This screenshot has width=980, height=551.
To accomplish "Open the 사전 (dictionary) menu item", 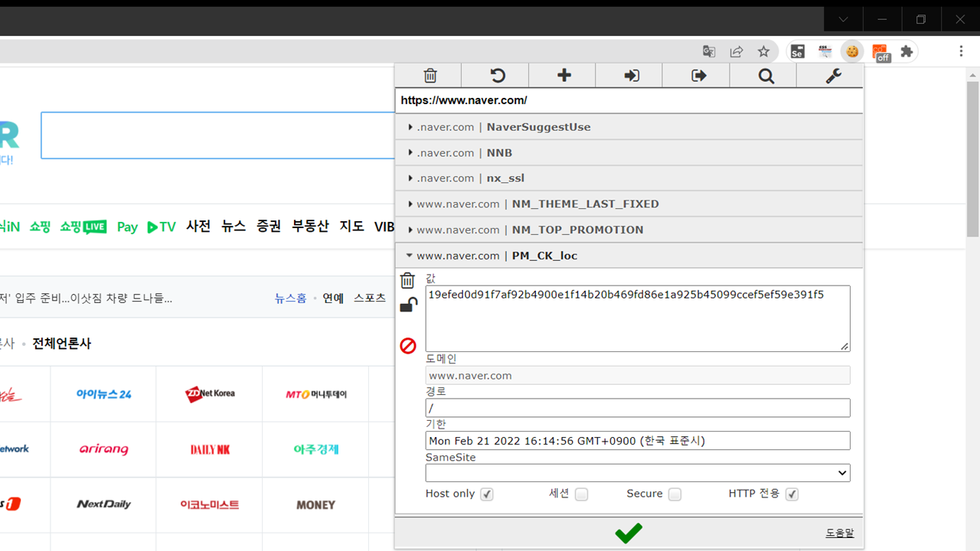I will pos(198,227).
